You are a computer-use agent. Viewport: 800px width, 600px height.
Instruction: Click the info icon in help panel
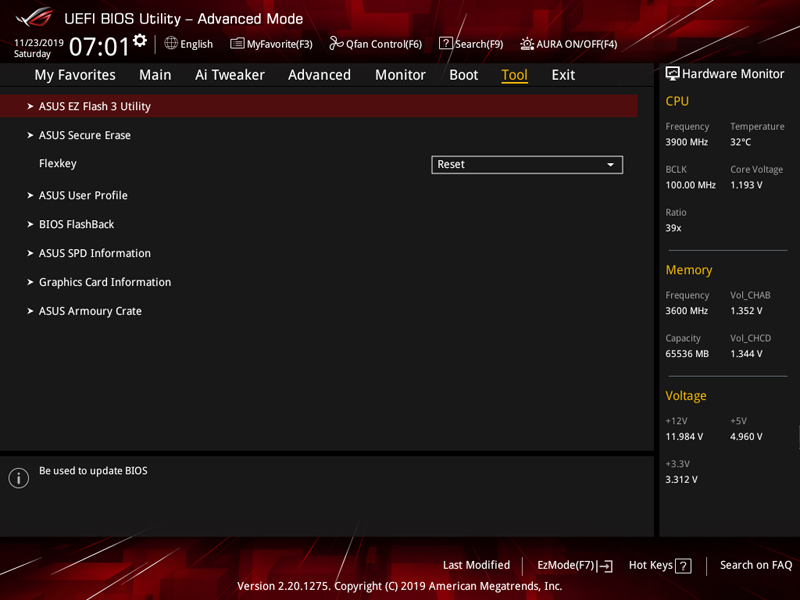pyautogui.click(x=19, y=478)
